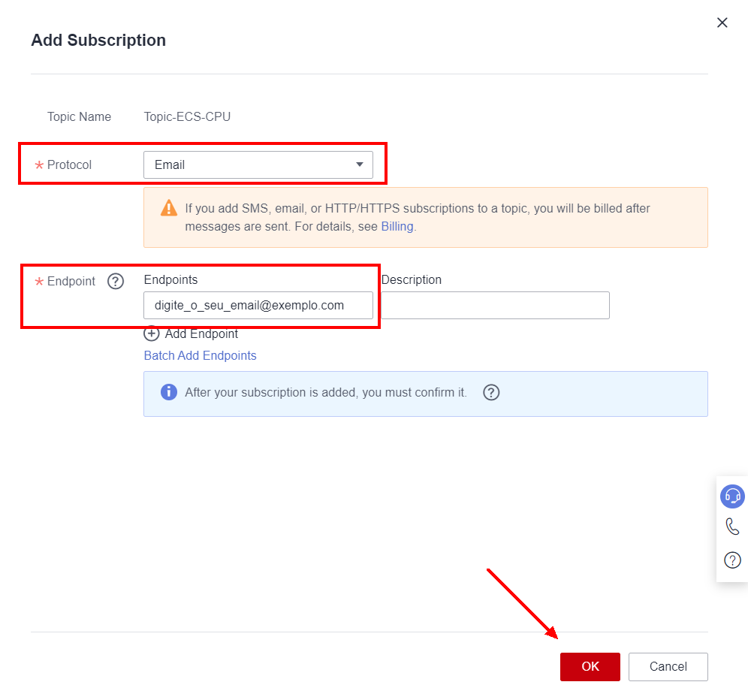Click the orange billing warning icon
The height and width of the screenshot is (700, 748).
point(169,209)
